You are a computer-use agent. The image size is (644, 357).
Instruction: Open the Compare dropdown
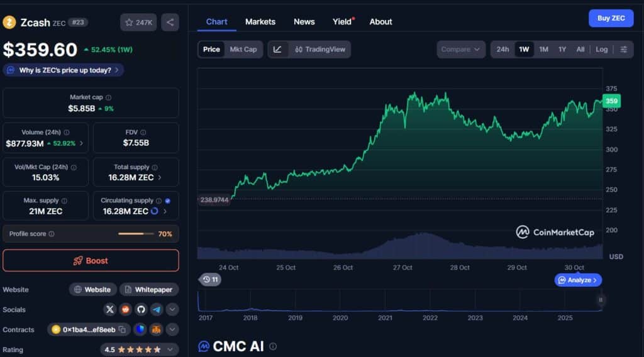click(x=461, y=49)
